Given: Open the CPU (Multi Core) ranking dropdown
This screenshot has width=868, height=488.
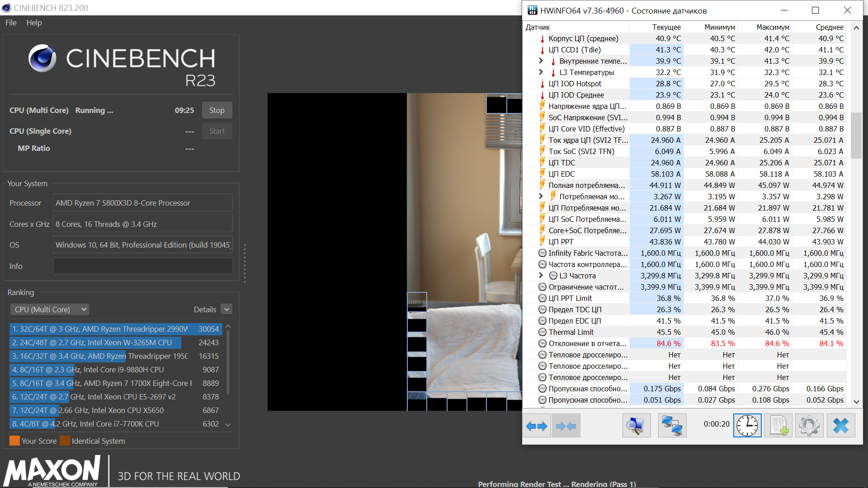Looking at the screenshot, I should (x=50, y=310).
